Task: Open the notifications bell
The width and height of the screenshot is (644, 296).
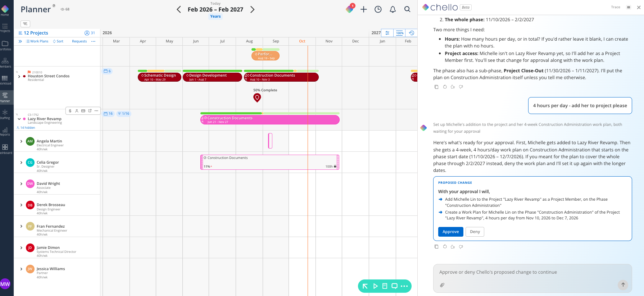Action: coord(393,9)
